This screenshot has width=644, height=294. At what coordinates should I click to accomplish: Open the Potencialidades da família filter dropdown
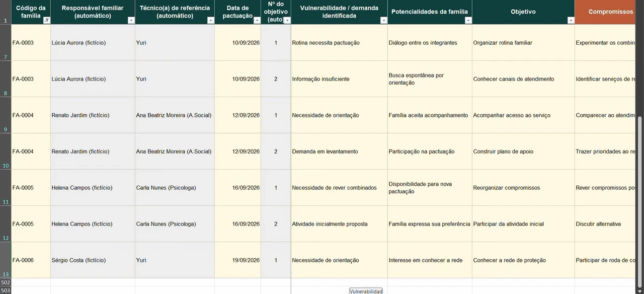tap(468, 21)
